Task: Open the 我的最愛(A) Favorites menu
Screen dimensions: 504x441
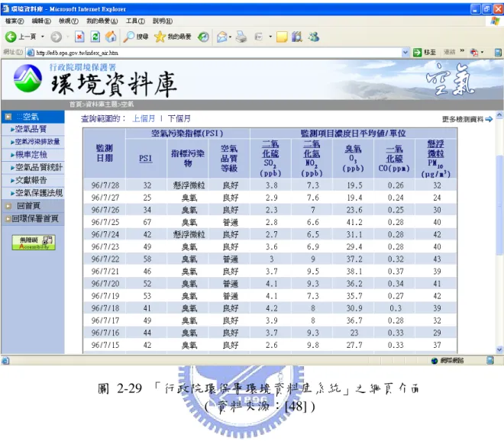Action: [102, 21]
